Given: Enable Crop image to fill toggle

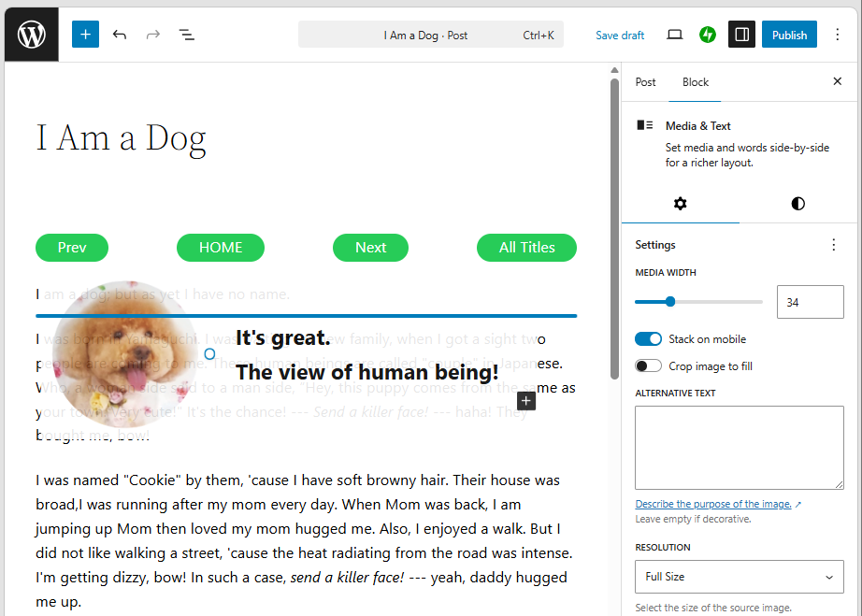Looking at the screenshot, I should [x=648, y=365].
